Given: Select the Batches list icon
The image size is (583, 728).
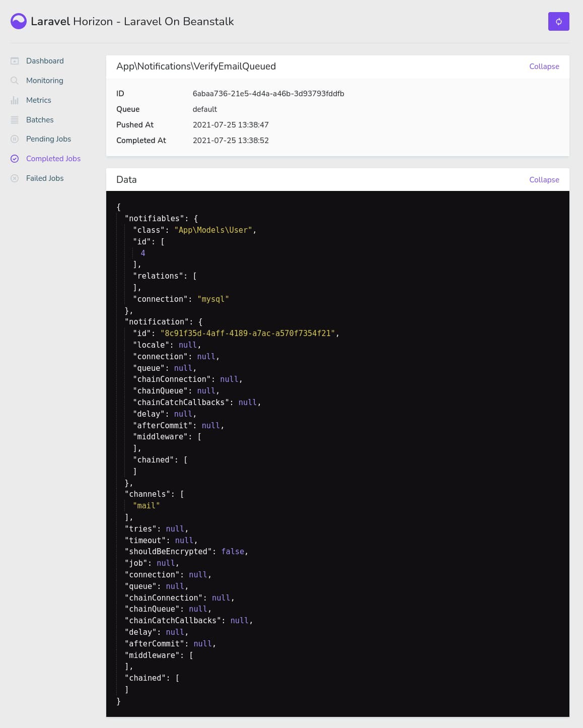Looking at the screenshot, I should (x=15, y=119).
